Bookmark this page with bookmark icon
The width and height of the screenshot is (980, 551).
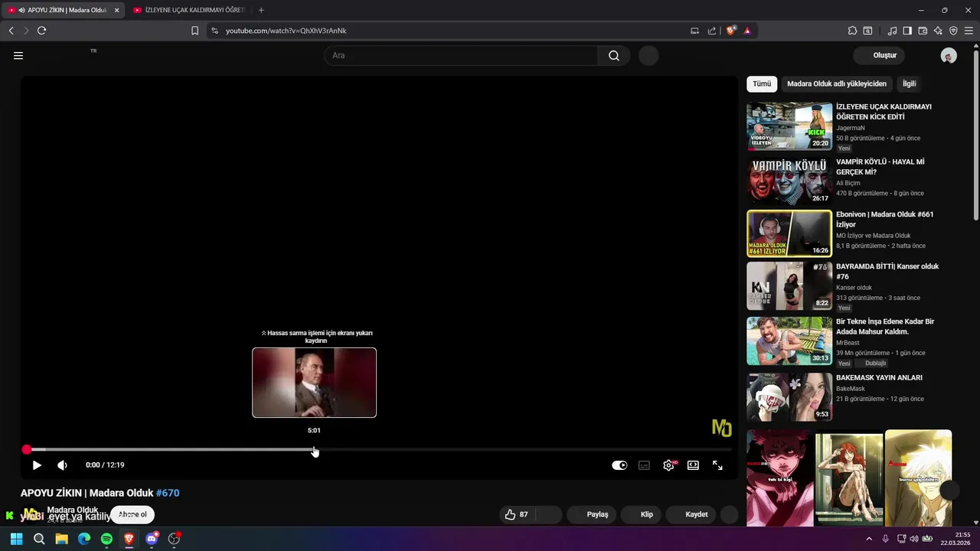click(194, 31)
